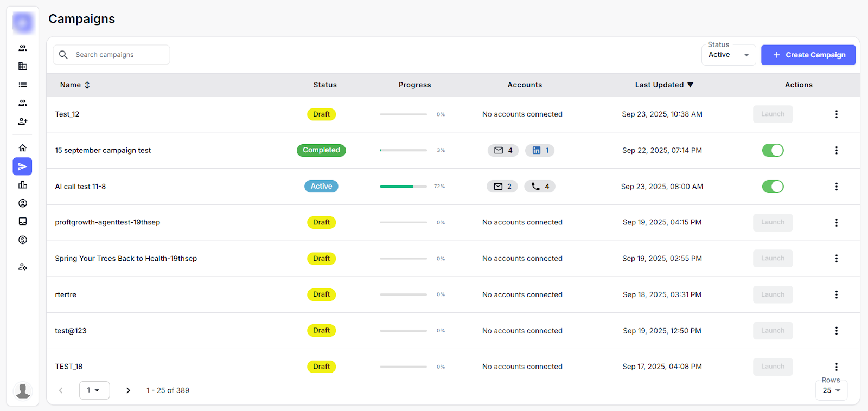Expand the Rows per page dropdown

tap(831, 390)
